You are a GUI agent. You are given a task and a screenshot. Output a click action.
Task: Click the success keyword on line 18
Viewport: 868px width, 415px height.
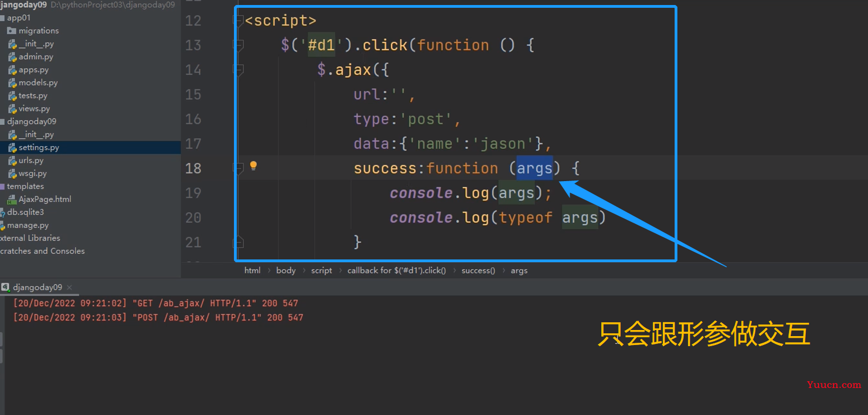(385, 168)
